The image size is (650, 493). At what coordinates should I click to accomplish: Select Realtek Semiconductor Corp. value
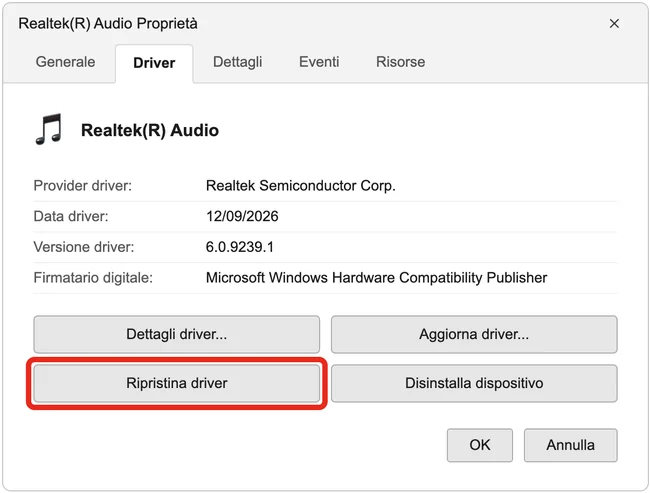tap(301, 186)
